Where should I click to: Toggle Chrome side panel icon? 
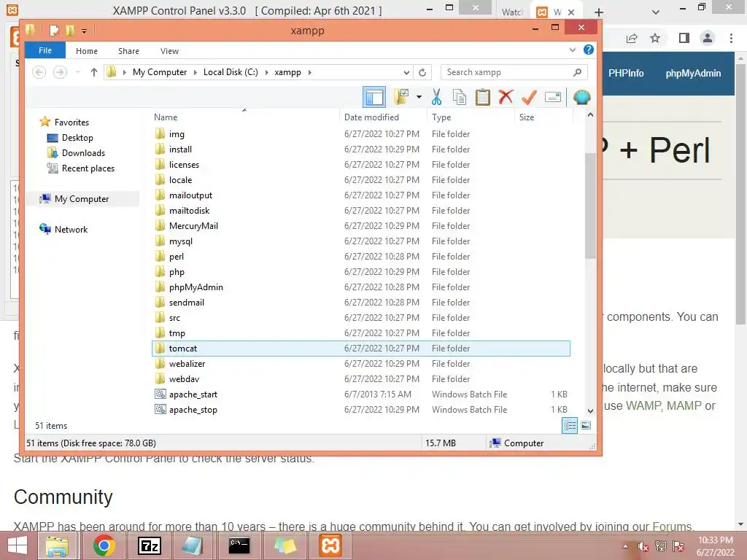(x=684, y=38)
